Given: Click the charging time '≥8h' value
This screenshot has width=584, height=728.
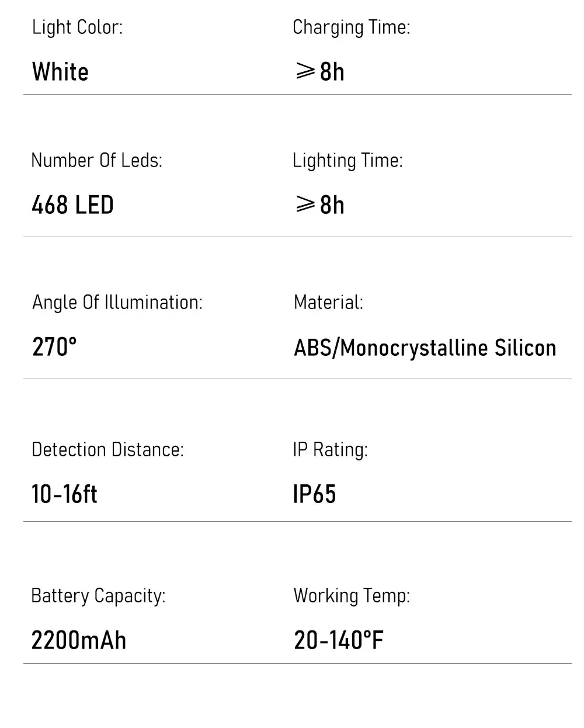Looking at the screenshot, I should [x=319, y=72].
